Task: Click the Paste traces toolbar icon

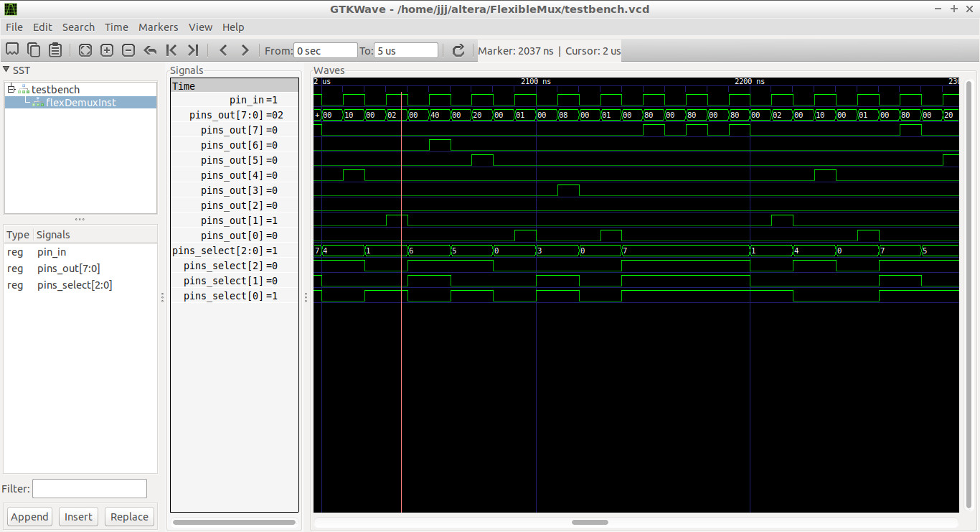Action: point(55,50)
